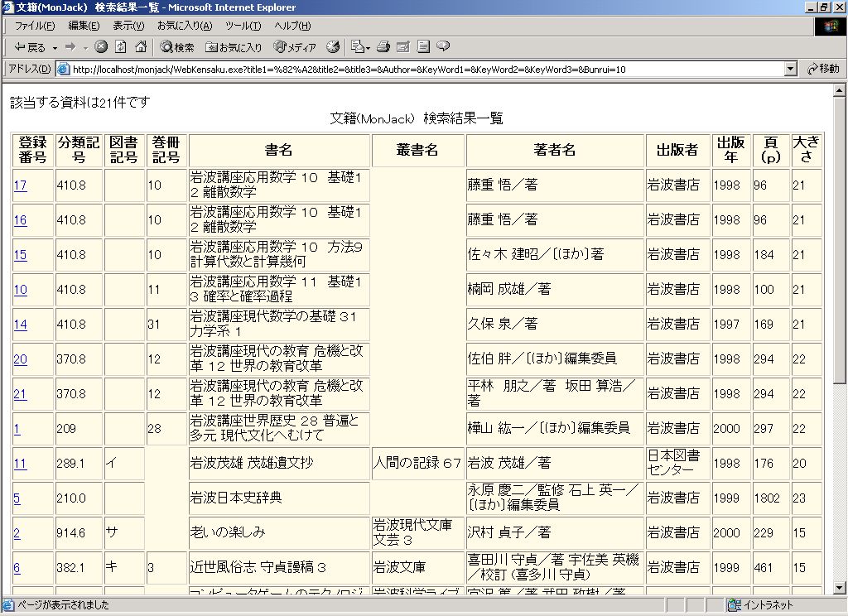Open the ツール(T) menu

[x=243, y=26]
